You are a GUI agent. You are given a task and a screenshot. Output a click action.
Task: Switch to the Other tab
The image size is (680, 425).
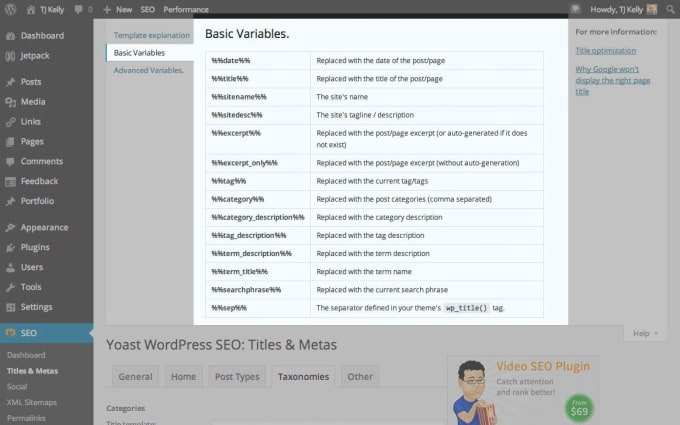[360, 376]
